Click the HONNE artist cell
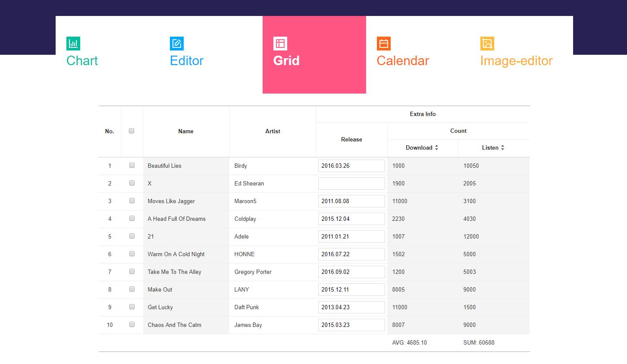 (273, 254)
